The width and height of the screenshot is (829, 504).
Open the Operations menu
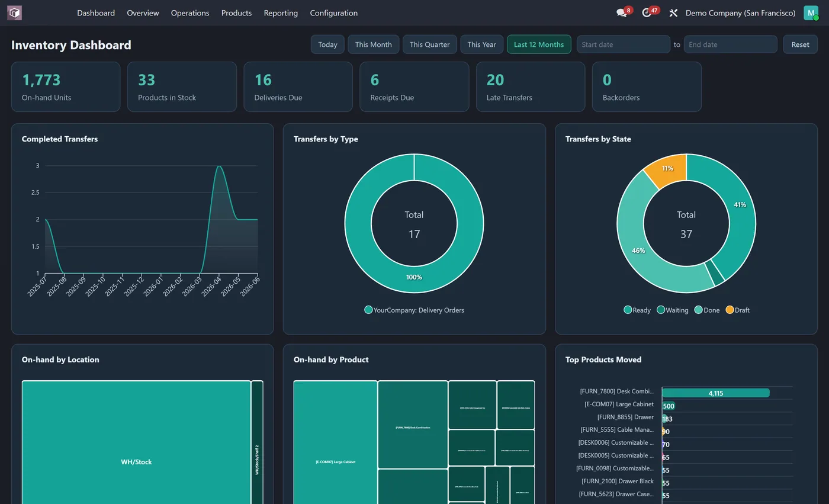tap(190, 12)
